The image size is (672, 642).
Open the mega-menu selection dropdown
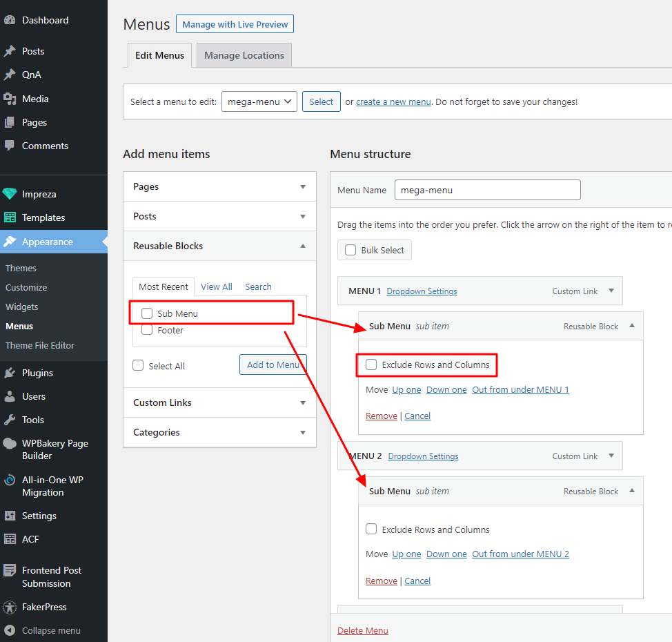(259, 101)
